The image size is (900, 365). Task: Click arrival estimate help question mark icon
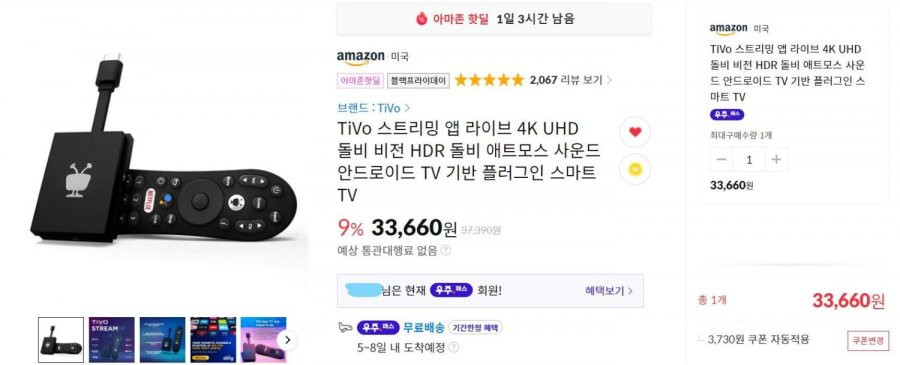[453, 347]
